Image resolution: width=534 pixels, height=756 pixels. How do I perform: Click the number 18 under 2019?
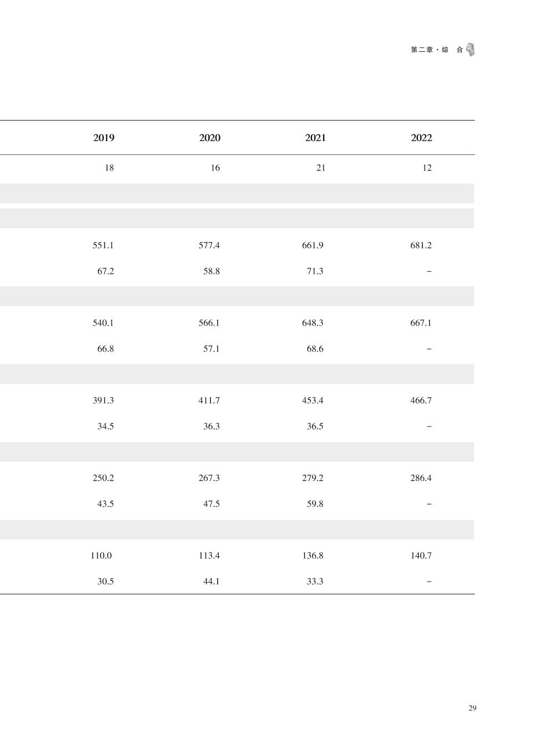(x=109, y=168)
